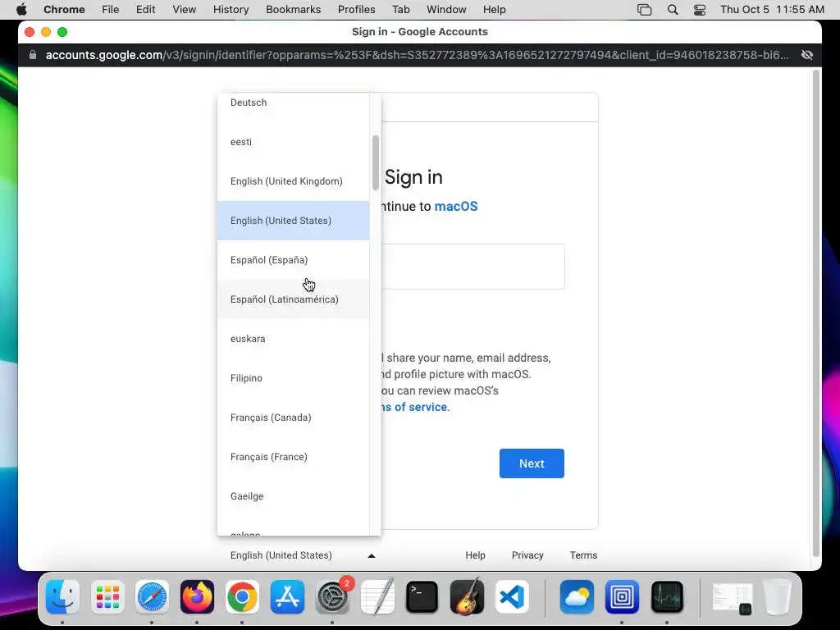Open the App Store dock icon
This screenshot has width=840, height=630.
(287, 597)
